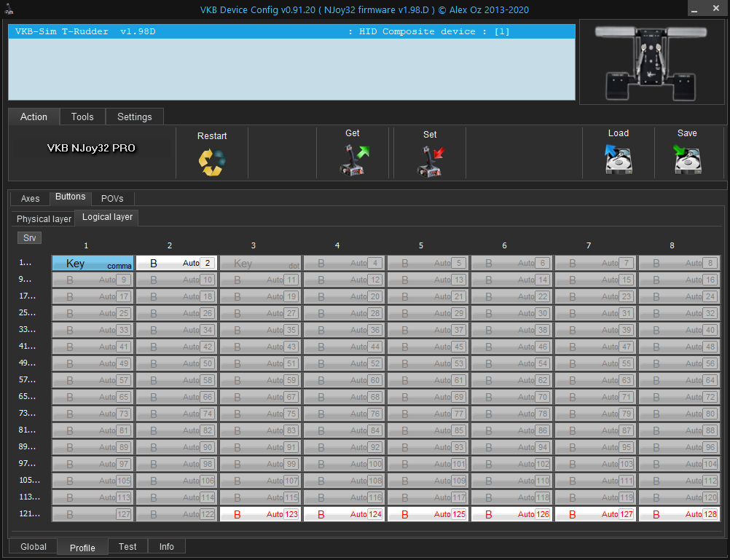Open the Global bottom tab
This screenshot has height=560, width=730.
pyautogui.click(x=34, y=546)
